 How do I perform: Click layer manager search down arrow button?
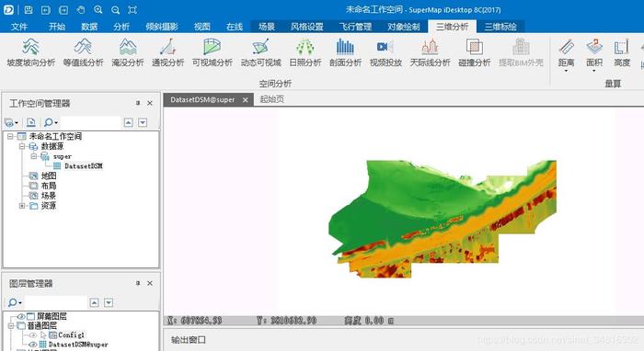coord(109,302)
